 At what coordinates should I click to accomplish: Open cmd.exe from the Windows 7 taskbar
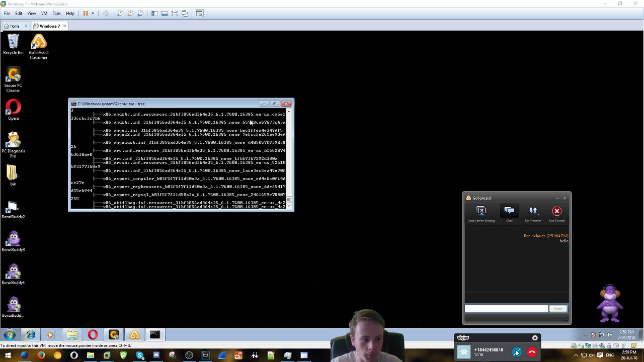coord(154,335)
